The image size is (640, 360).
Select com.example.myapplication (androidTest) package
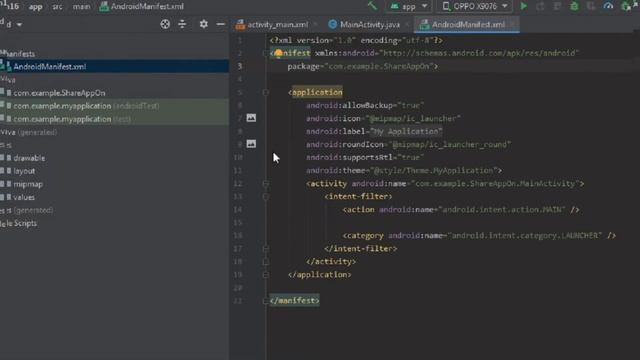[x=114, y=106]
